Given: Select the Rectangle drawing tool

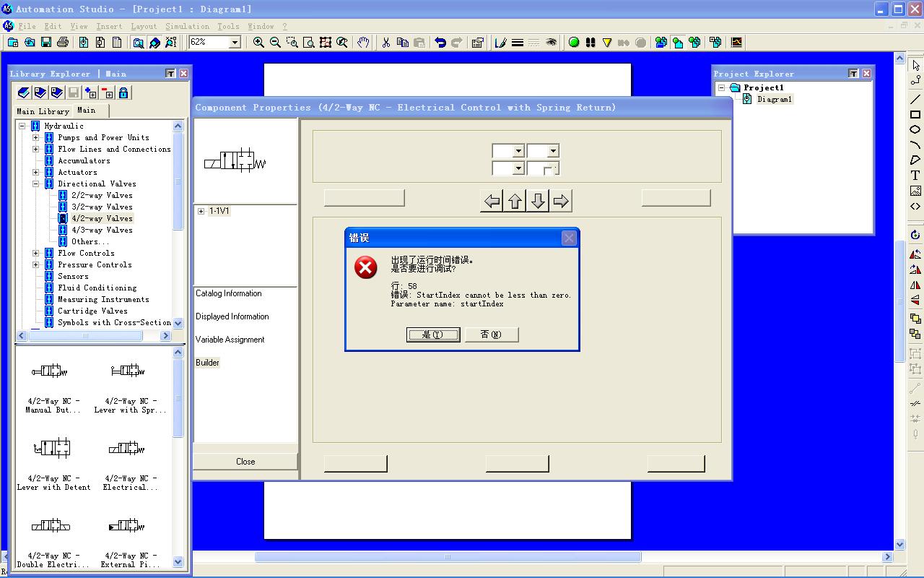Looking at the screenshot, I should 915,114.
